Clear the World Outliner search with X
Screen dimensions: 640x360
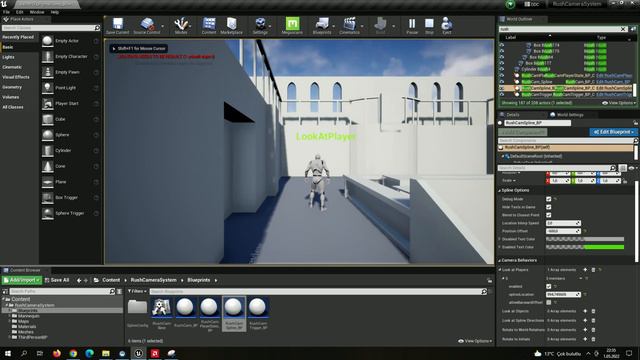click(x=623, y=29)
